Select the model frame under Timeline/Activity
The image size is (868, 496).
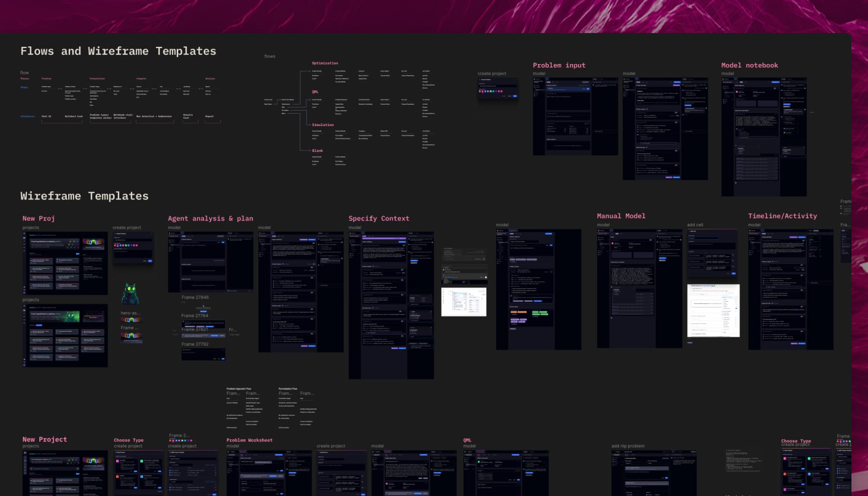tap(791, 289)
